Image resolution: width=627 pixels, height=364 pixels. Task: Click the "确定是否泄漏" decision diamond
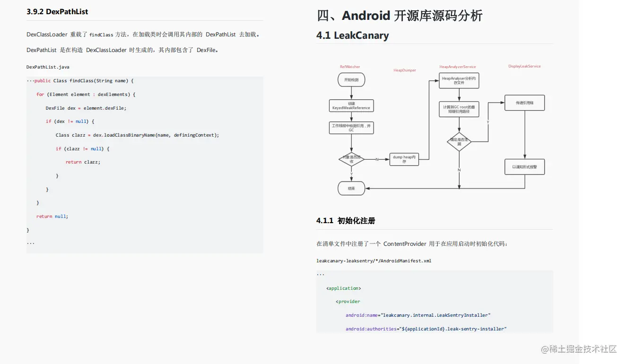pyautogui.click(x=459, y=141)
